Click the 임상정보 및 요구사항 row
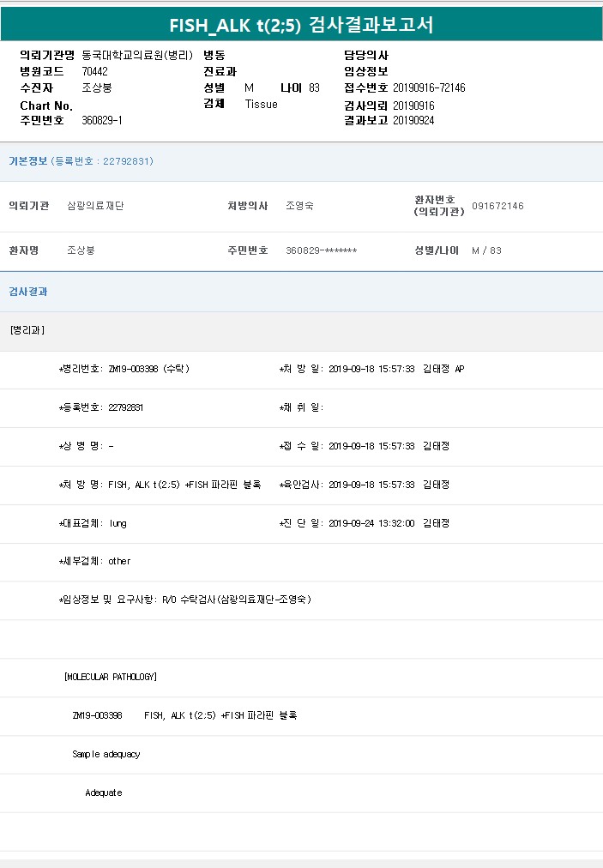The width and height of the screenshot is (603, 868). click(x=184, y=600)
